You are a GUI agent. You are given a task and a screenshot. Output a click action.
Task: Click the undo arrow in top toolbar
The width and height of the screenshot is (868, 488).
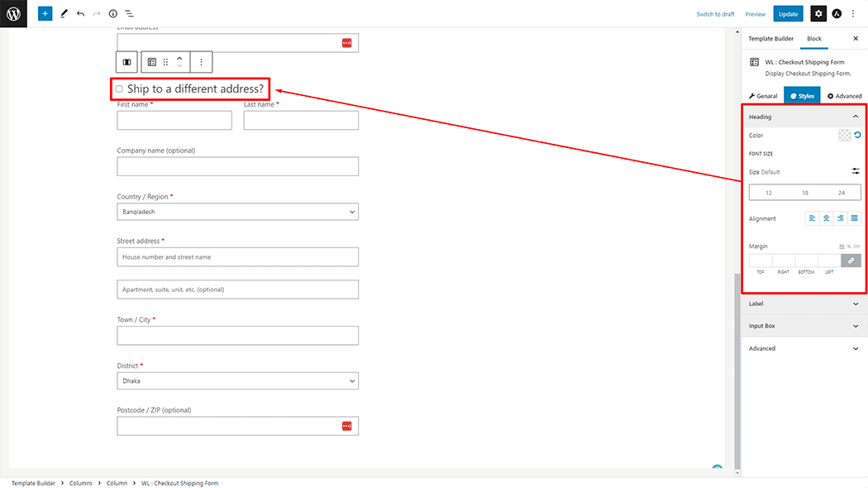click(x=80, y=14)
